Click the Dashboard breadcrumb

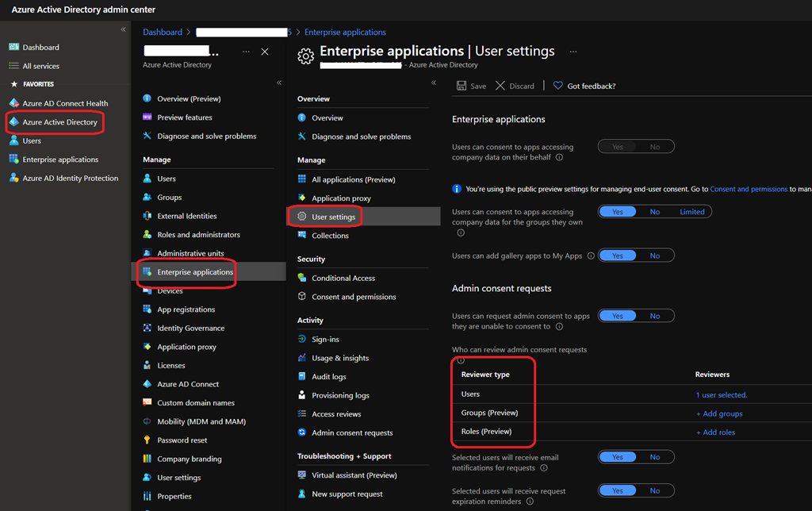(162, 33)
